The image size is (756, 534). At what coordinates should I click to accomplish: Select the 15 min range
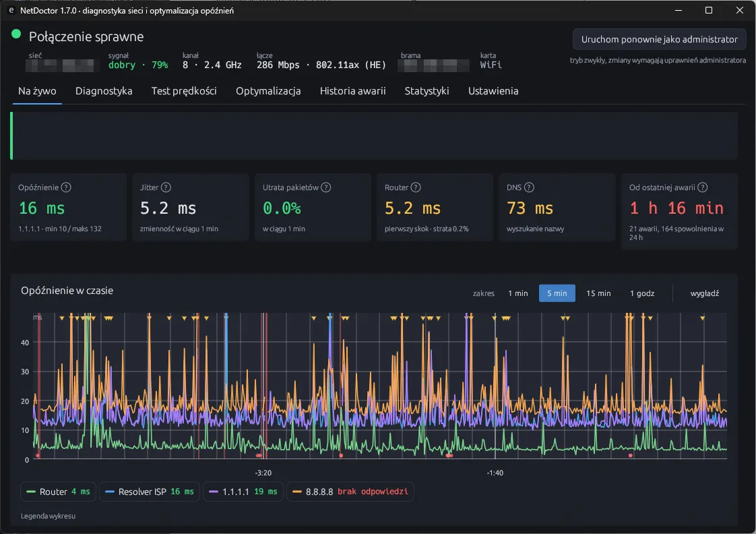click(x=598, y=293)
